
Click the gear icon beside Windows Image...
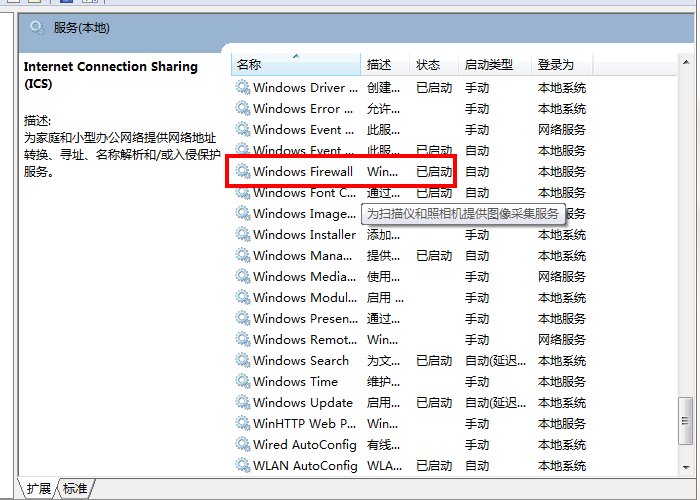(x=242, y=213)
